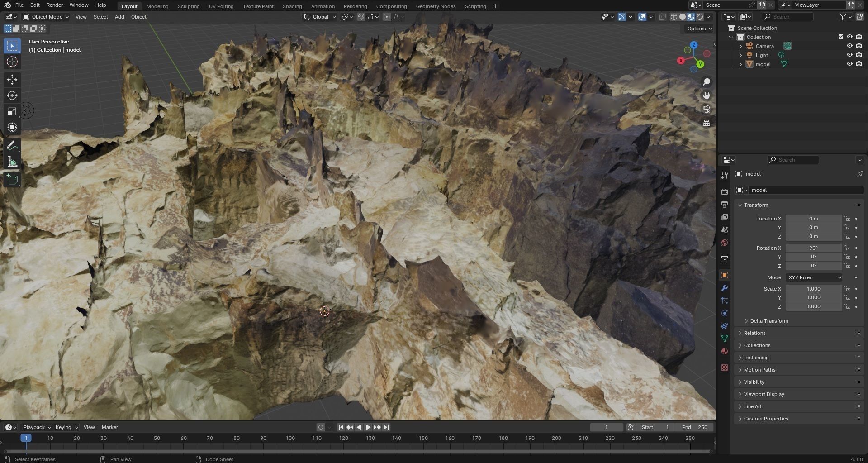Open the File menu
Screen dimensions: 868x463
tap(19, 5)
